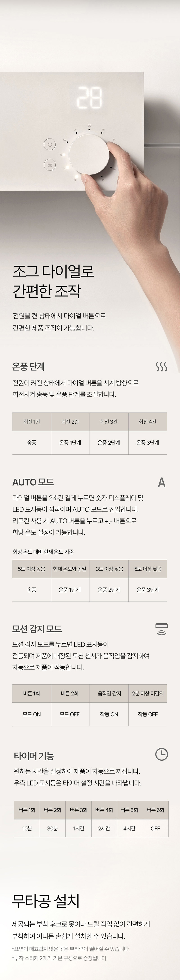
Task: Click the fan icon at the dial's bottom-left
Action: tap(75, 180)
